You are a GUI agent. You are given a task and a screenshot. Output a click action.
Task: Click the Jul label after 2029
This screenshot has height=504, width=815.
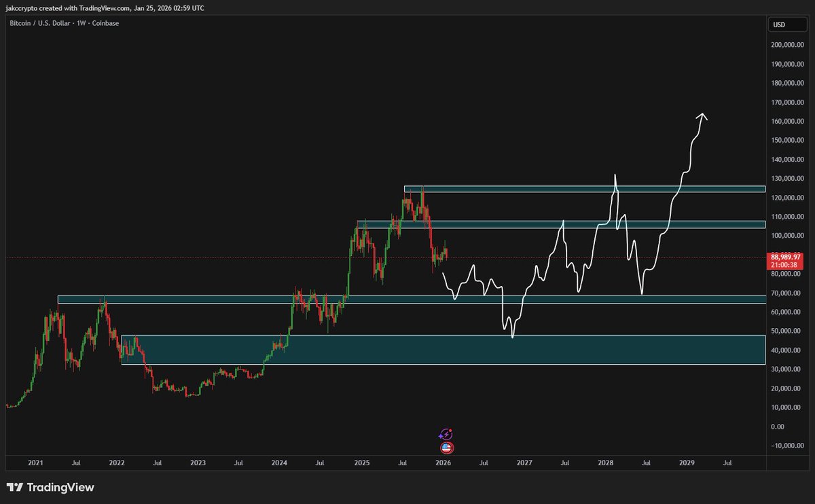(727, 463)
